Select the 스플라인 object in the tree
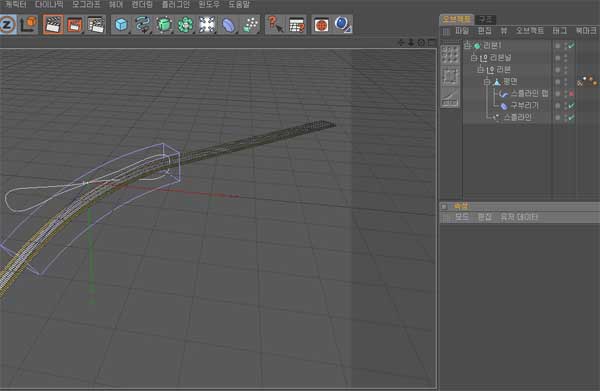The image size is (600, 391). pyautogui.click(x=517, y=117)
